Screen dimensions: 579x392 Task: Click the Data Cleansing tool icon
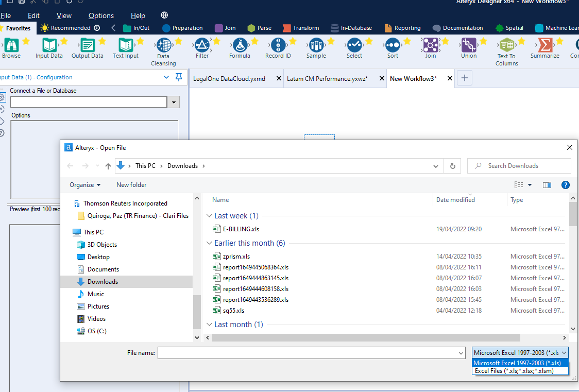163,45
